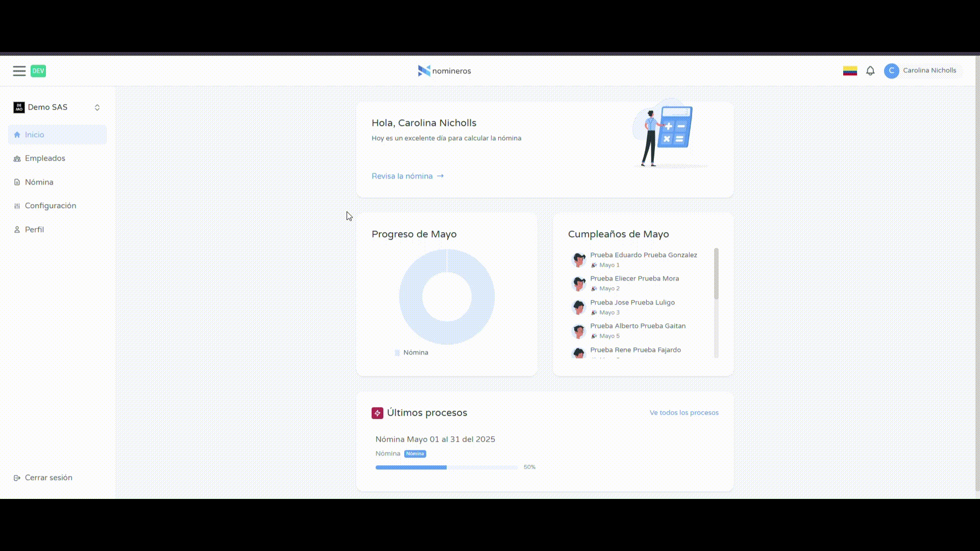Open Carolina Nicholls user menu

(x=929, y=70)
